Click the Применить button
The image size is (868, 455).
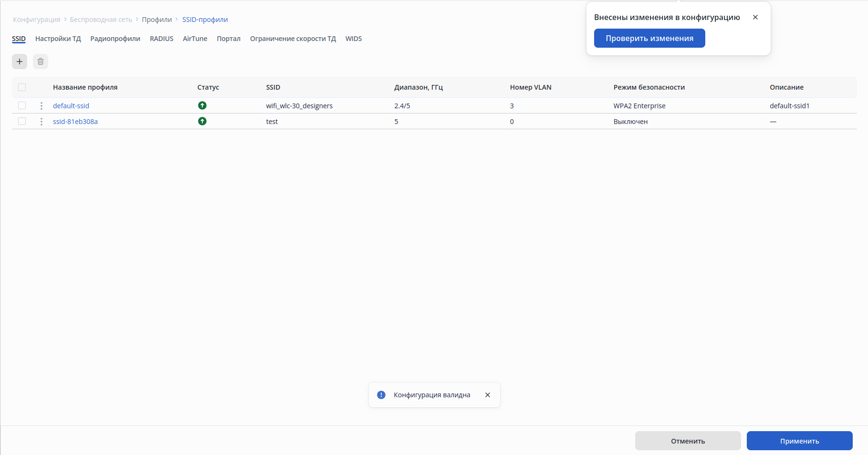(799, 441)
